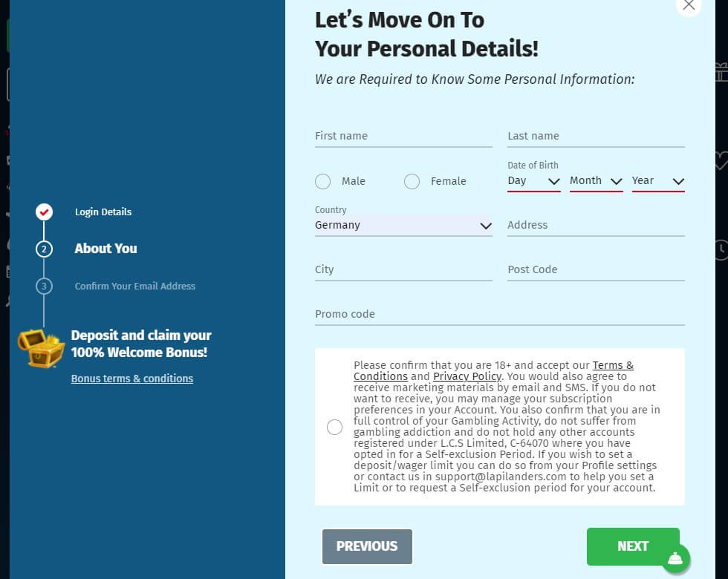Open Bonus terms & conditions link
Screen dimensions: 728x579
(132, 379)
